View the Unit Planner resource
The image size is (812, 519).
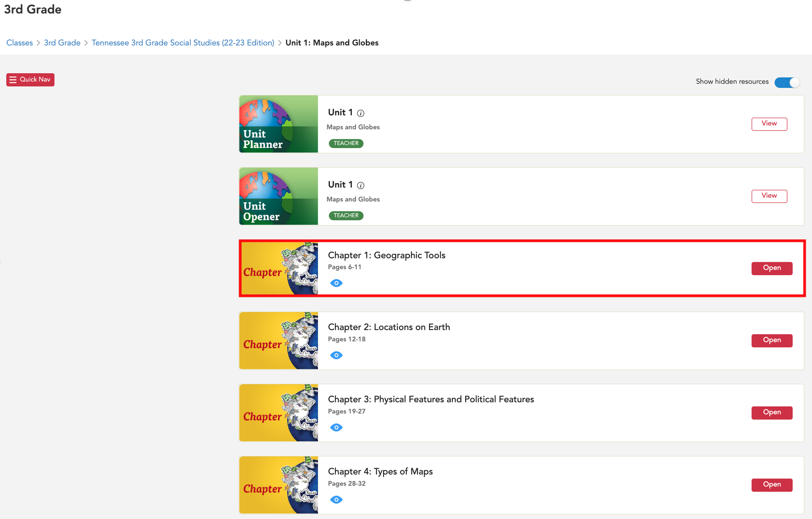769,124
